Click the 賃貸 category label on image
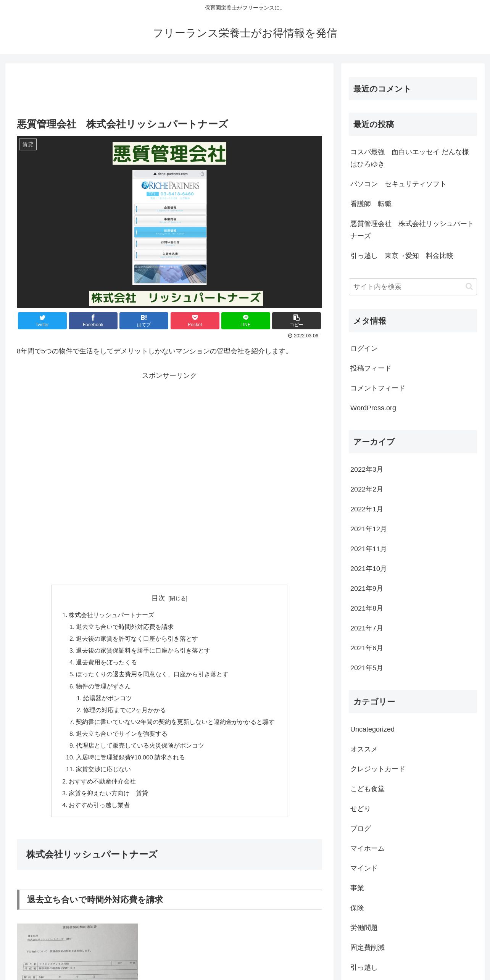The height and width of the screenshot is (980, 490). point(28,144)
